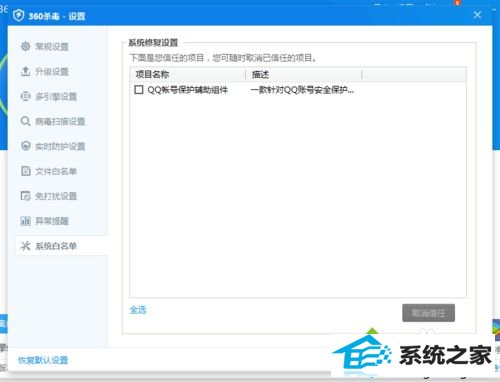Click the 全选 link

(138, 310)
